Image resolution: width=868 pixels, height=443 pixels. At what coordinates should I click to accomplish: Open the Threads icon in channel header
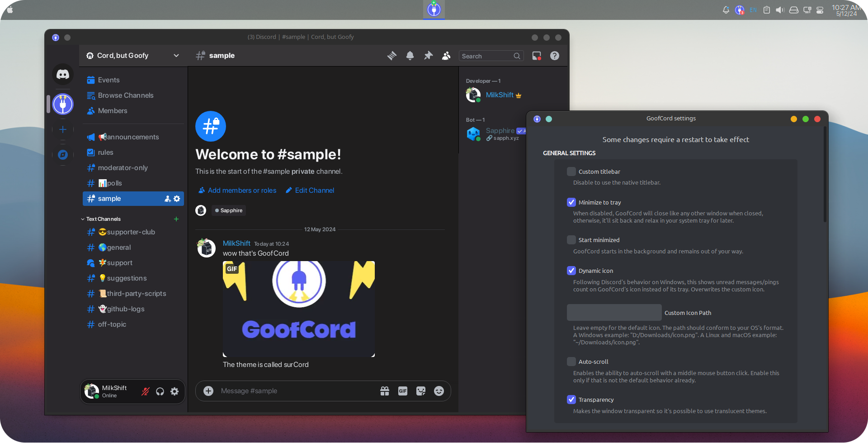[392, 56]
